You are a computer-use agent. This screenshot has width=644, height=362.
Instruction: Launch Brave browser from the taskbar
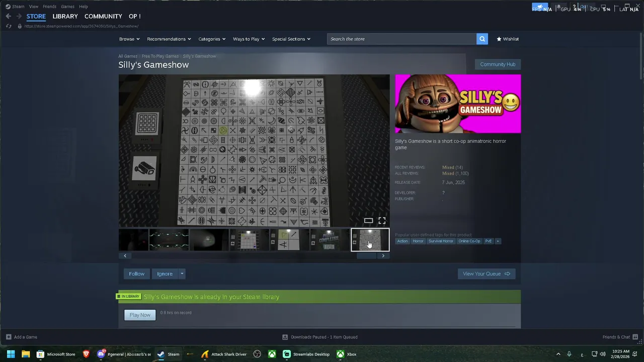86,354
